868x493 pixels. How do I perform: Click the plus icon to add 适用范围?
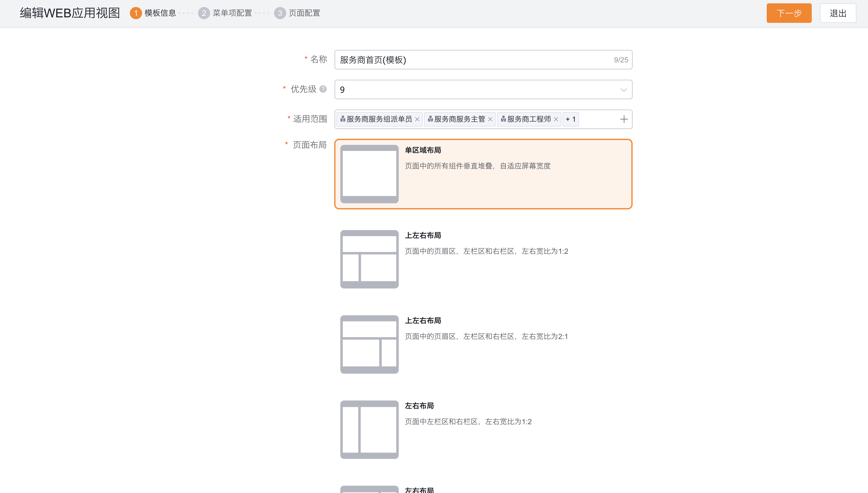click(x=624, y=119)
